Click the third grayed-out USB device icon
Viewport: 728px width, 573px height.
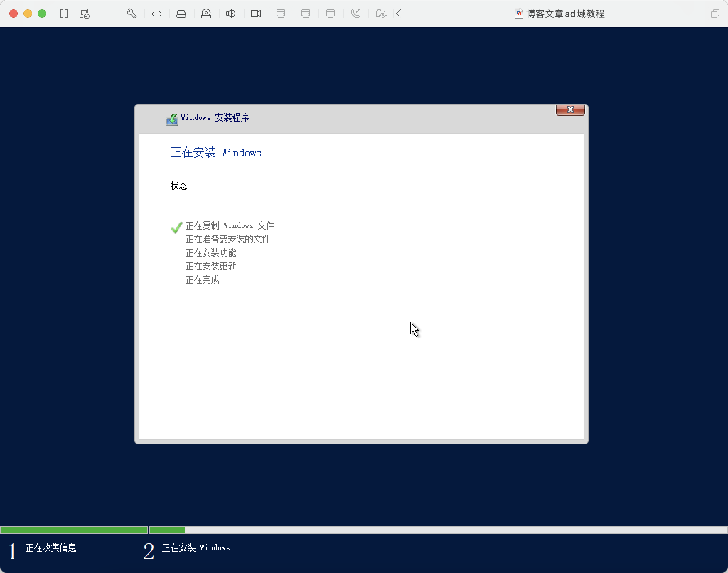(331, 14)
